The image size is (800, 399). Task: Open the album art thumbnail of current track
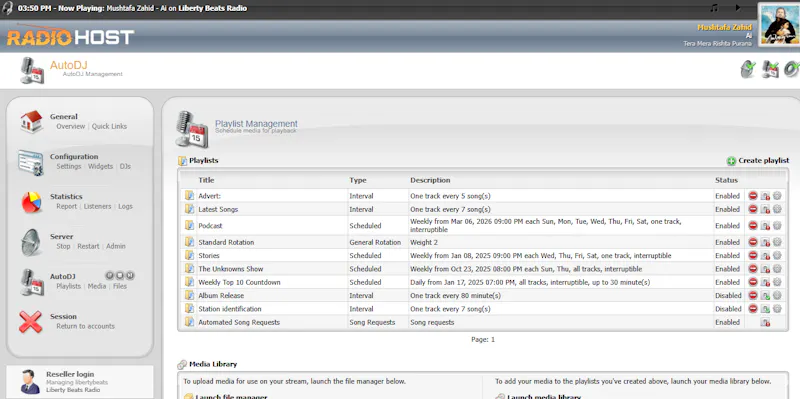pos(779,24)
